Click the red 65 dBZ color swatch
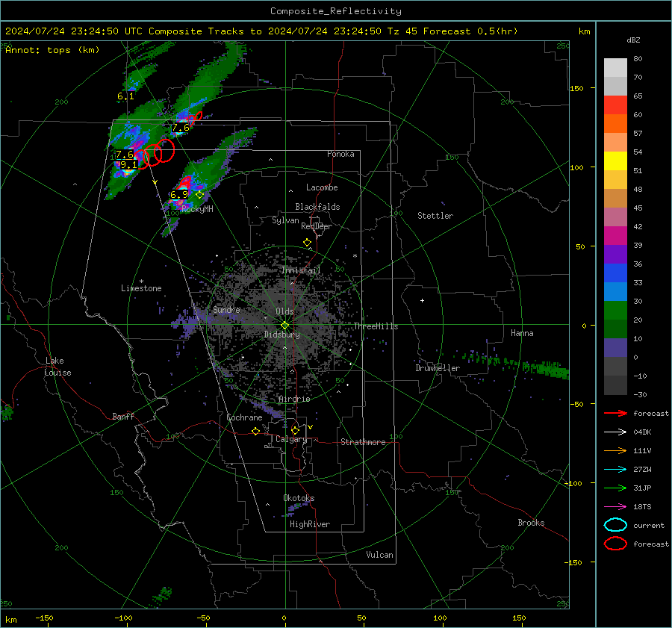 coord(615,105)
